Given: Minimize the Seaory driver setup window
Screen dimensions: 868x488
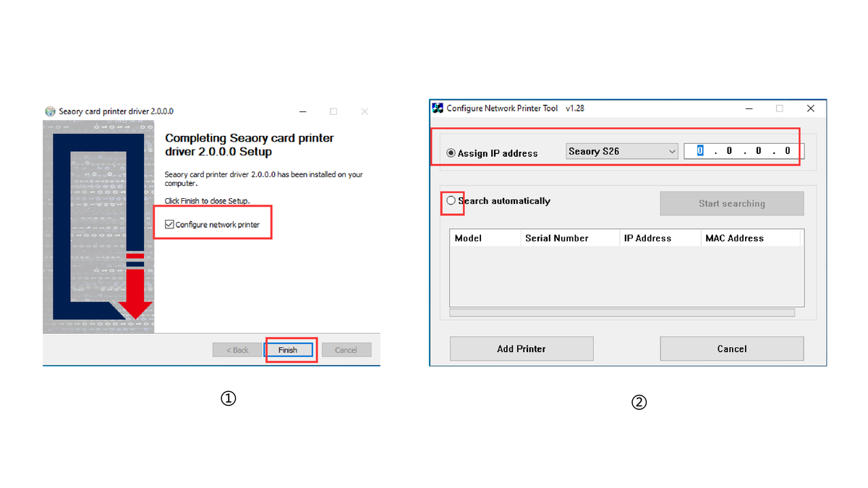Looking at the screenshot, I should pos(302,111).
